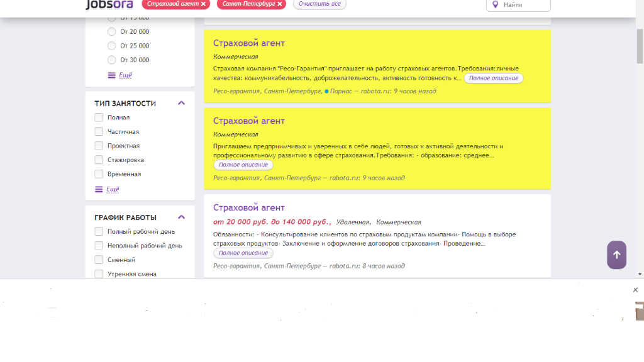Click the Jobsora logo
This screenshot has width=644, height=362.
click(x=109, y=4)
